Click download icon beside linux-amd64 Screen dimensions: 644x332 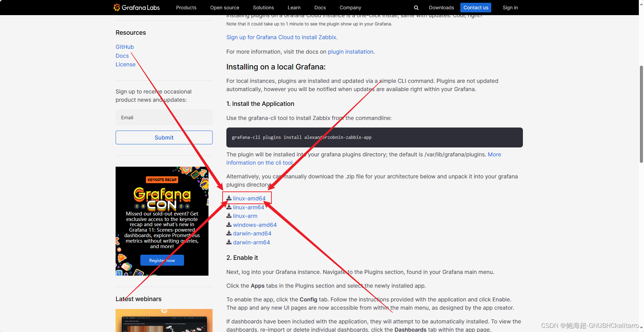pos(229,198)
